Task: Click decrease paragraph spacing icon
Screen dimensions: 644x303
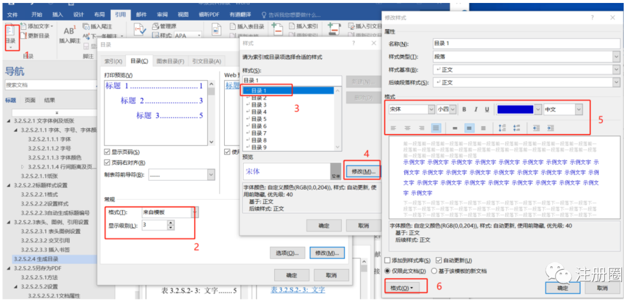Action: tap(516, 128)
